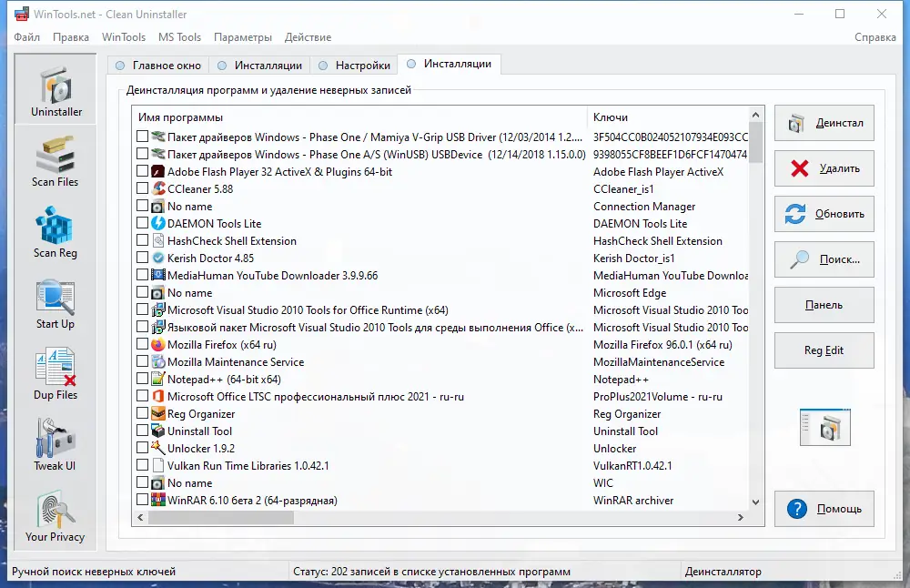Click the Поиск... search button
Screen dimensions: 910x588
coord(824,259)
